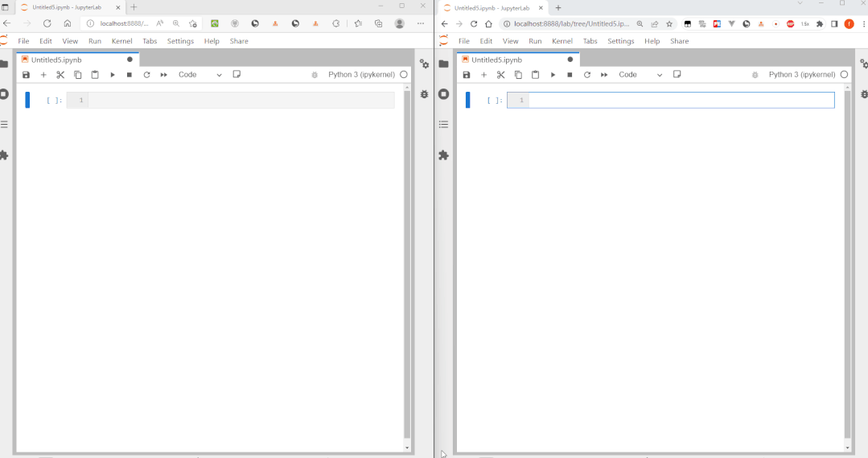Restart kernel and run all, left window

pyautogui.click(x=164, y=75)
